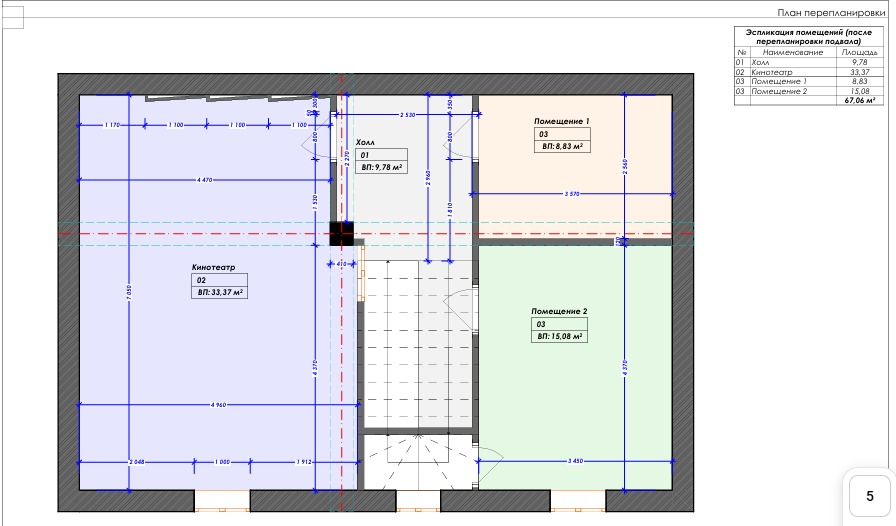
Task: Click the 'Кинотеатр' room label on plan
Action: (x=213, y=267)
